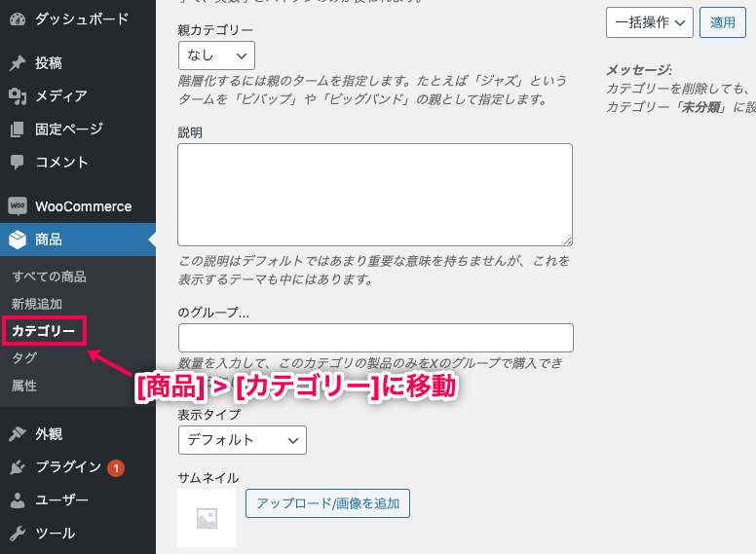Screen dimensions: 756x554
Task: Click inside the 説明 textarea
Action: coord(375,195)
